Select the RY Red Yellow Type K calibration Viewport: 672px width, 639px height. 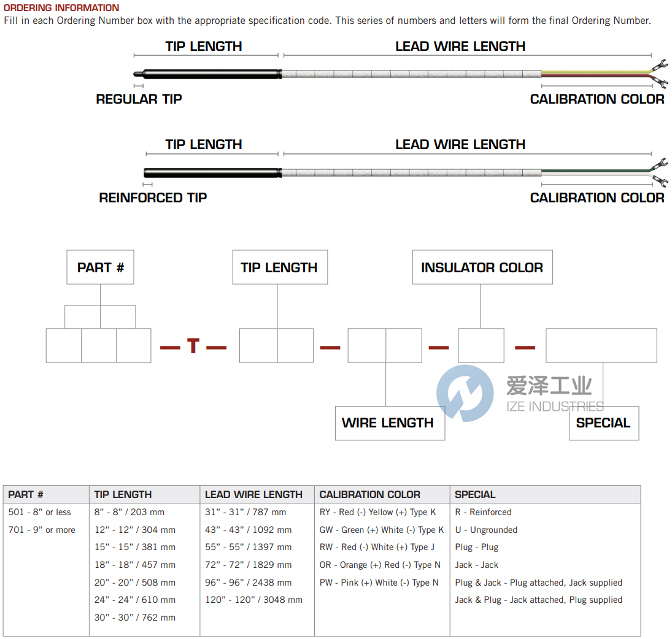[x=377, y=512]
